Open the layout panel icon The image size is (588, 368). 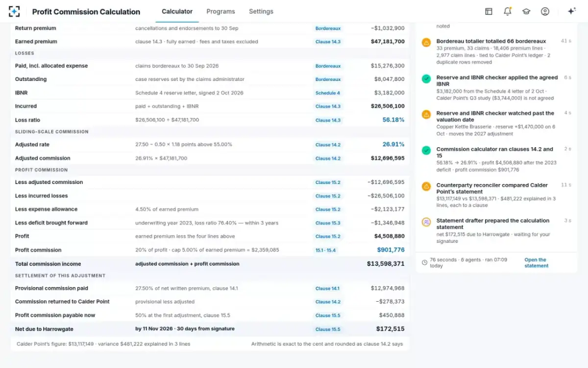pos(489,11)
